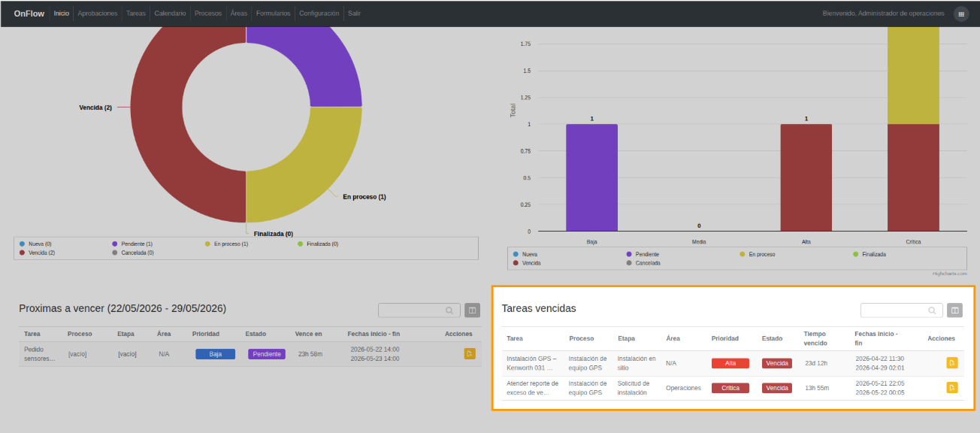980x433 pixels.
Task: Click the Salir link
Action: (x=354, y=14)
